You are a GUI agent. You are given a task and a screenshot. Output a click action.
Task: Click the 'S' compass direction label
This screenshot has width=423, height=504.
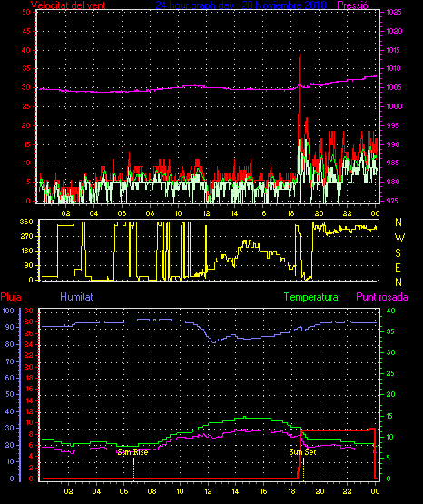tap(398, 253)
